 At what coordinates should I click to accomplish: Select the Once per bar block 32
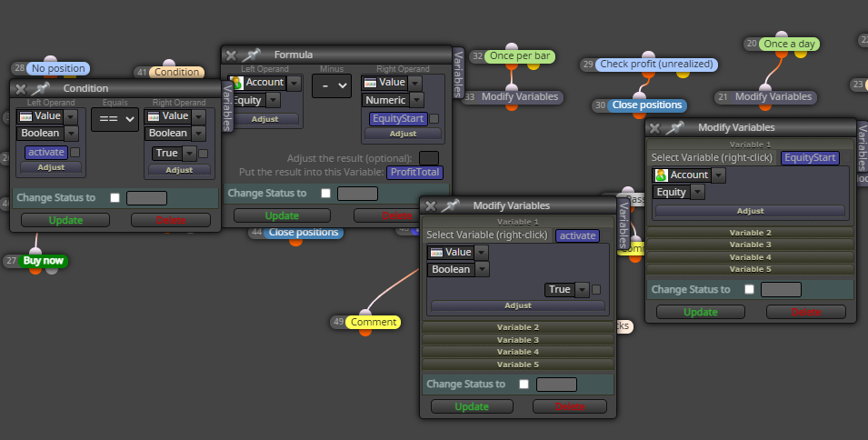pos(520,55)
